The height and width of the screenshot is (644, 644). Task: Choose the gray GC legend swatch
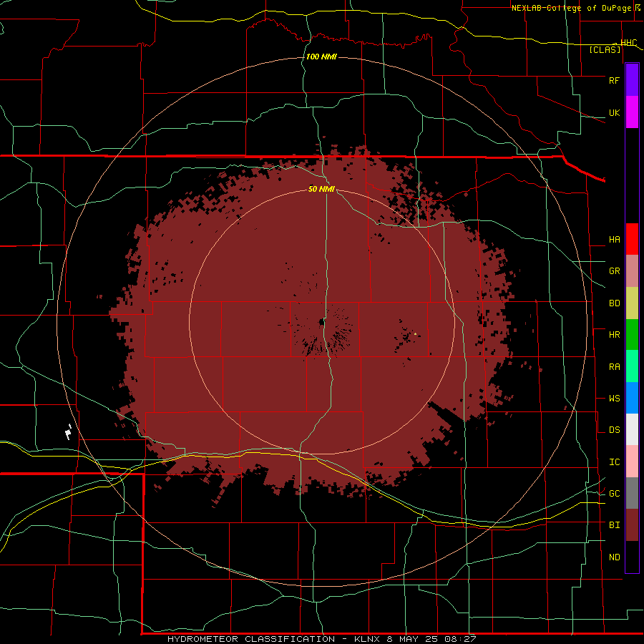pos(632,493)
